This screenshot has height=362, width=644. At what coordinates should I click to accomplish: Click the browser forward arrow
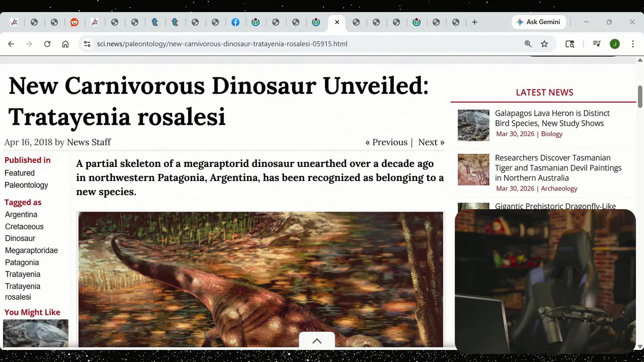coord(29,44)
